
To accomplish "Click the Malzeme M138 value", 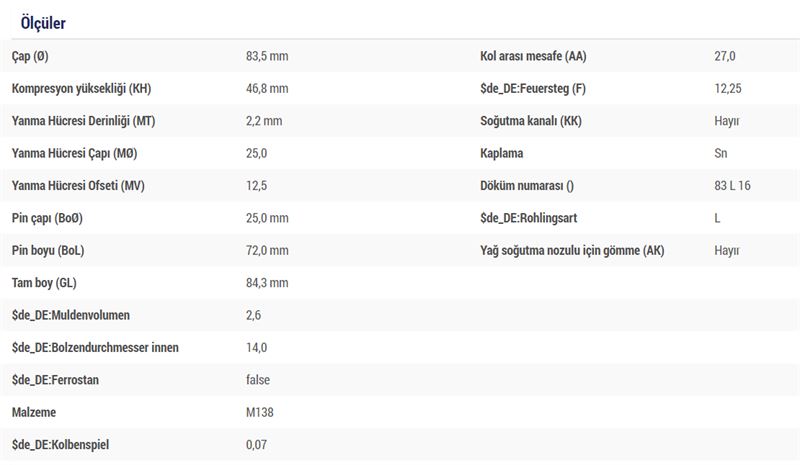I will [x=260, y=412].
